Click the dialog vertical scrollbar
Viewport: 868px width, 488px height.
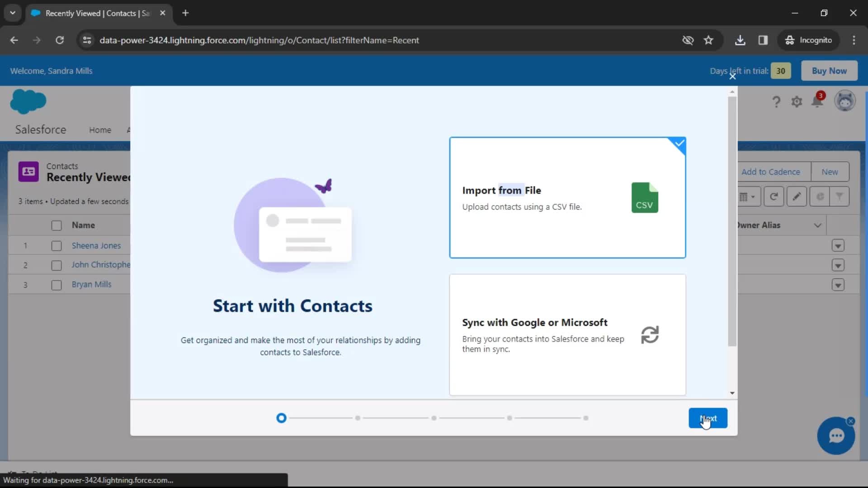point(732,221)
